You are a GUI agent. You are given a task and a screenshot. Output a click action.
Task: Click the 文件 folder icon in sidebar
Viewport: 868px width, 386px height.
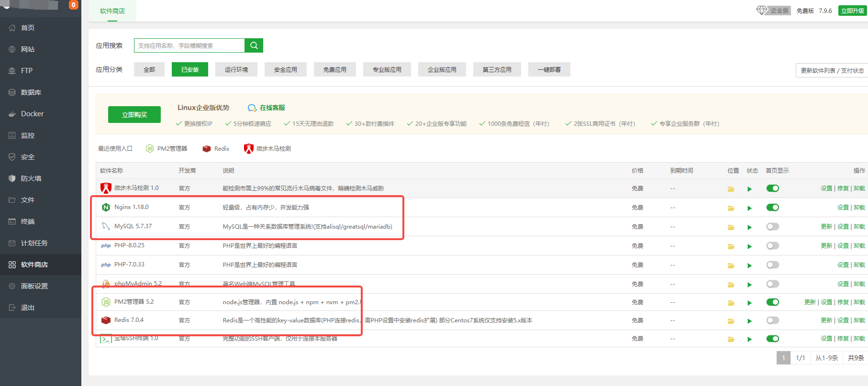[12, 200]
